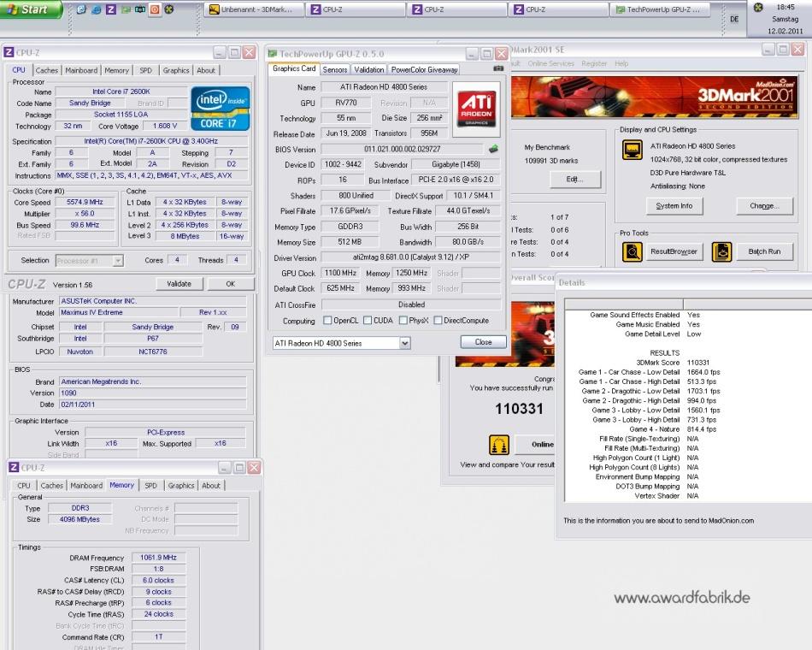Switch to the 3DMark taskbar window button
Image resolution: width=812 pixels, height=650 pixels.
(x=254, y=9)
